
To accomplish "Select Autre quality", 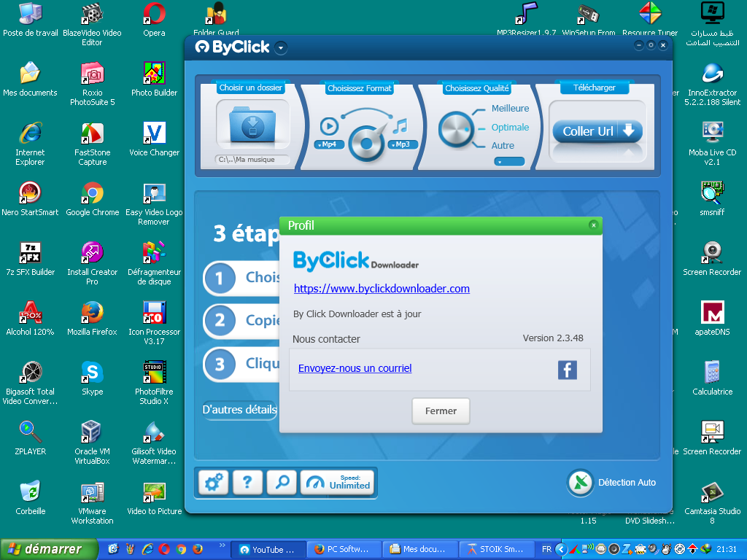I will point(503,145).
